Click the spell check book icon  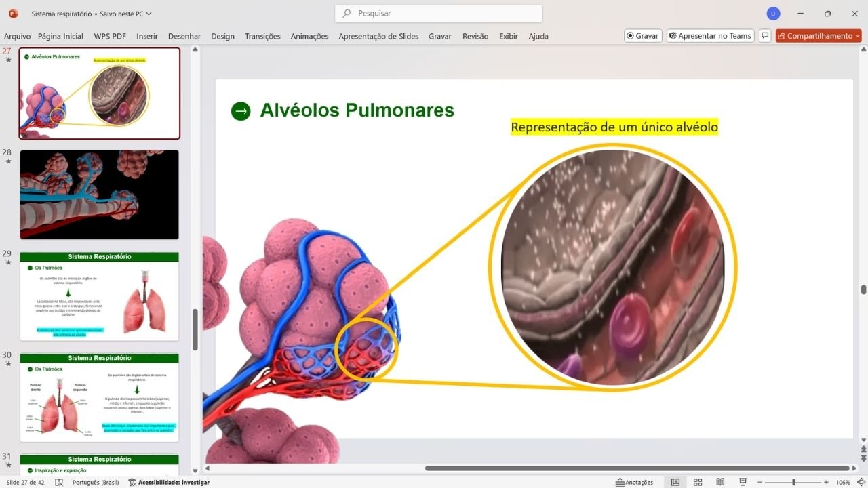coord(59,483)
